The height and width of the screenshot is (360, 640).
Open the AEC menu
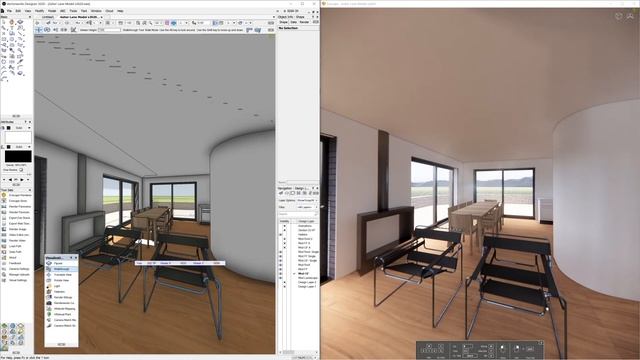62,11
